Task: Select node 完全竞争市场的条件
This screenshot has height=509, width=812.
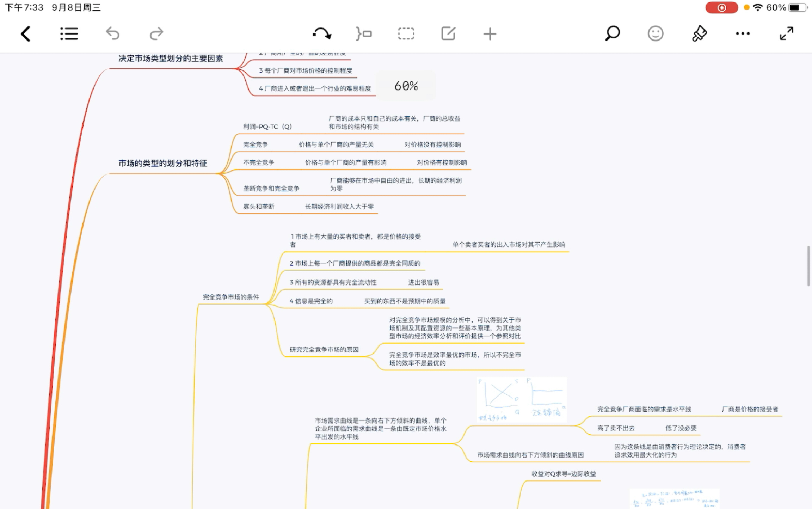Action: click(231, 297)
